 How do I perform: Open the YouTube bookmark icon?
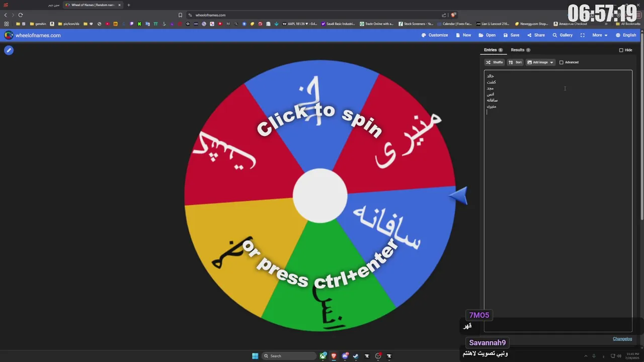tap(107, 24)
